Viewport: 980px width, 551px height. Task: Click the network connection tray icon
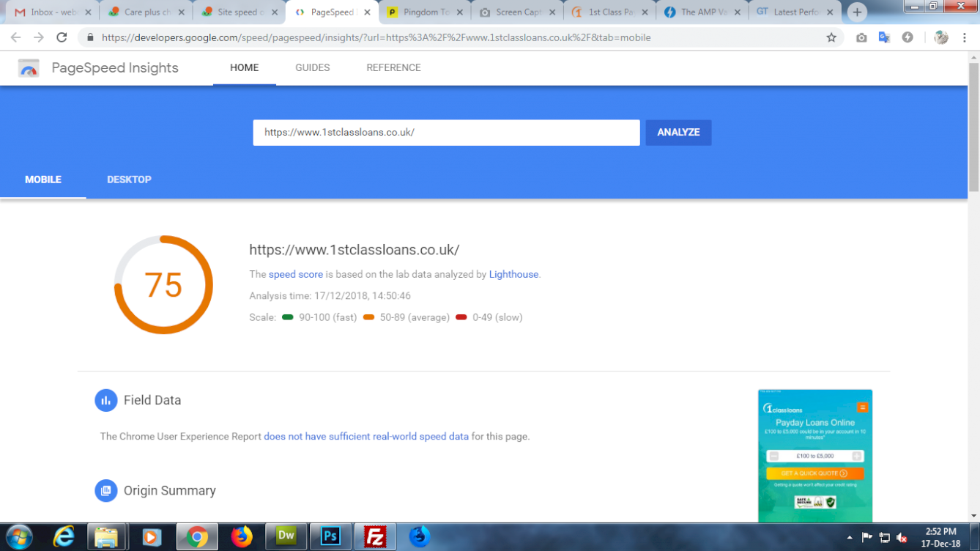[x=884, y=538]
